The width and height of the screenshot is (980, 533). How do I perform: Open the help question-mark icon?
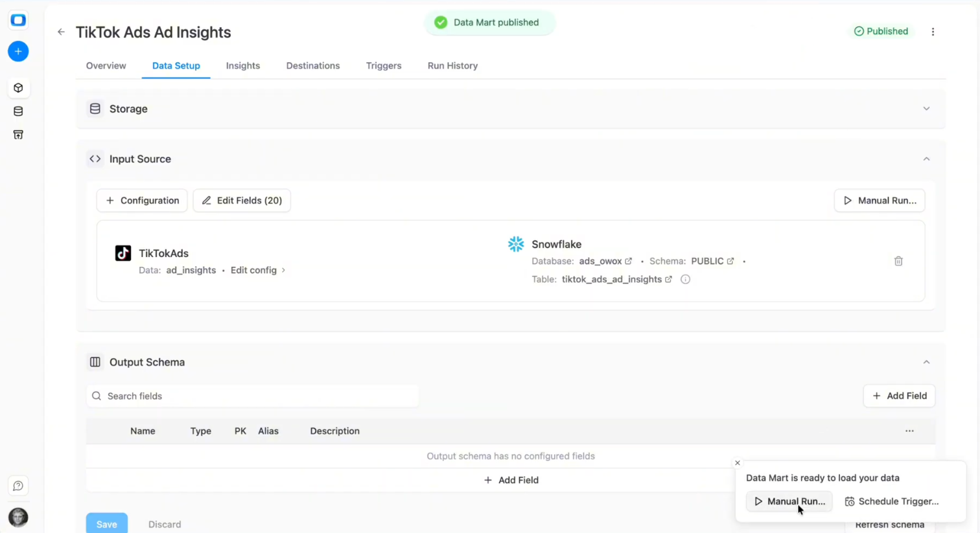click(18, 486)
